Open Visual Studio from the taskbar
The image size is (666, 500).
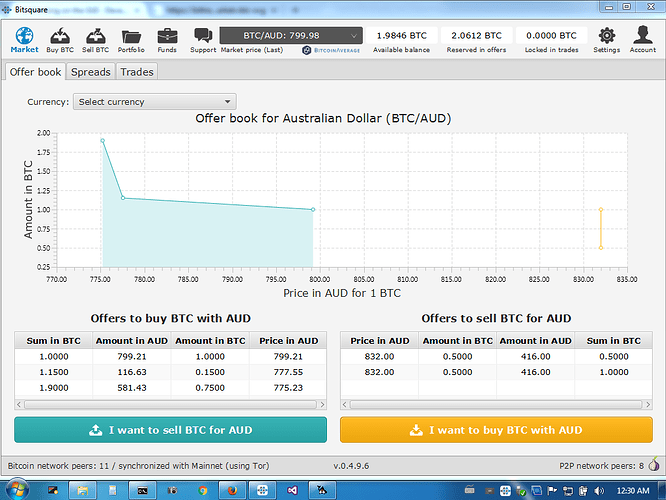tap(292, 491)
